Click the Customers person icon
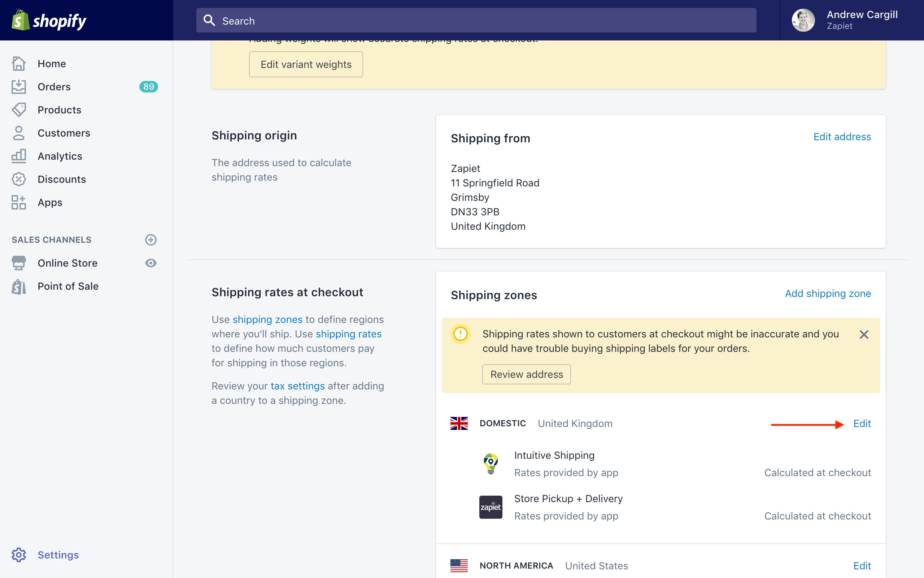 (x=19, y=133)
